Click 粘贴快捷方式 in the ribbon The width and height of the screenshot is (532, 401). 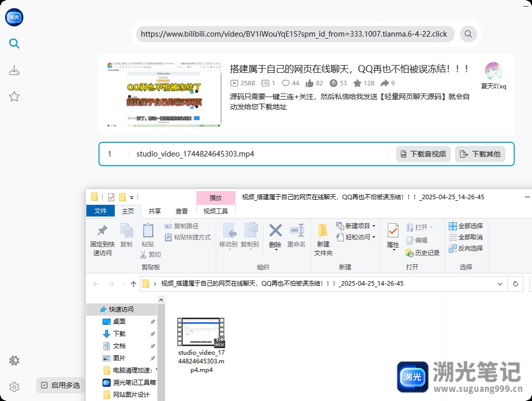point(188,237)
